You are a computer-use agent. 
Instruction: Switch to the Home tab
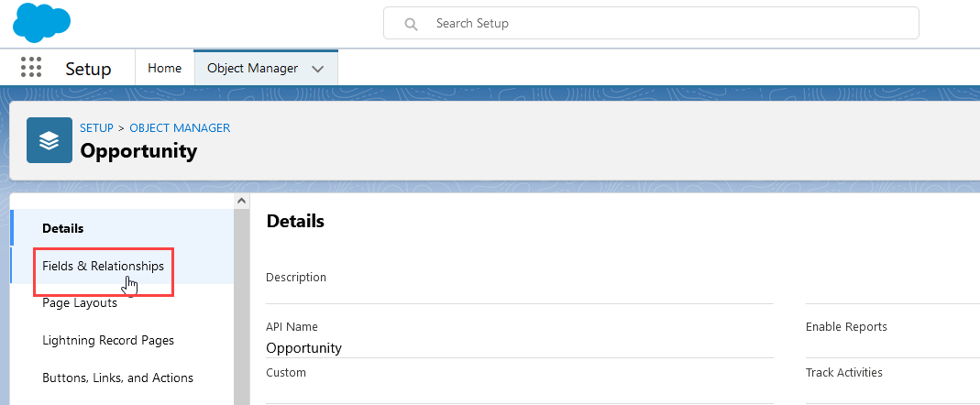pyautogui.click(x=165, y=68)
